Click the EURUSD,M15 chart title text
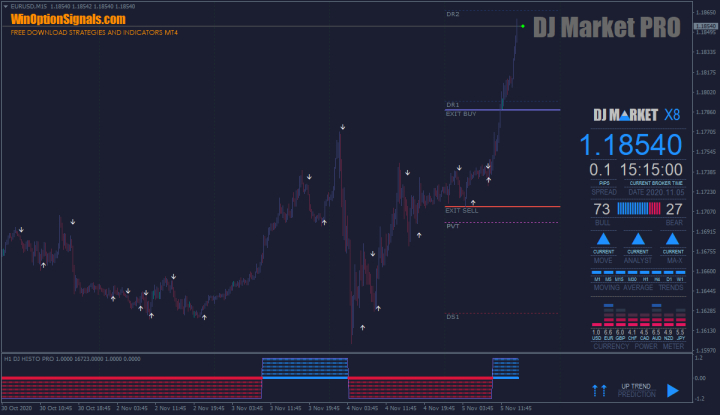The height and width of the screenshot is (415, 720). click(29, 6)
